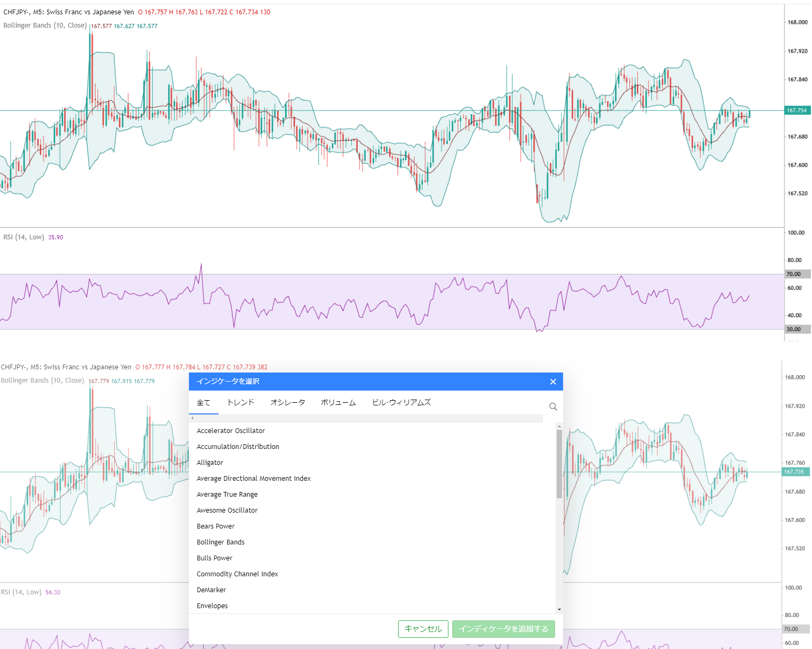Select the Alligator indicator
Viewport: 812px width, 649px height.
pos(372,463)
